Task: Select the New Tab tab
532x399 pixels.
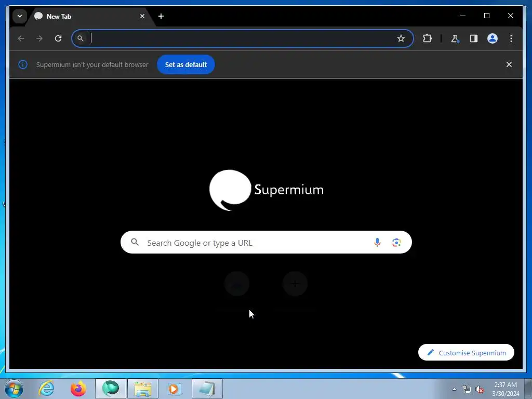Action: tap(90, 16)
